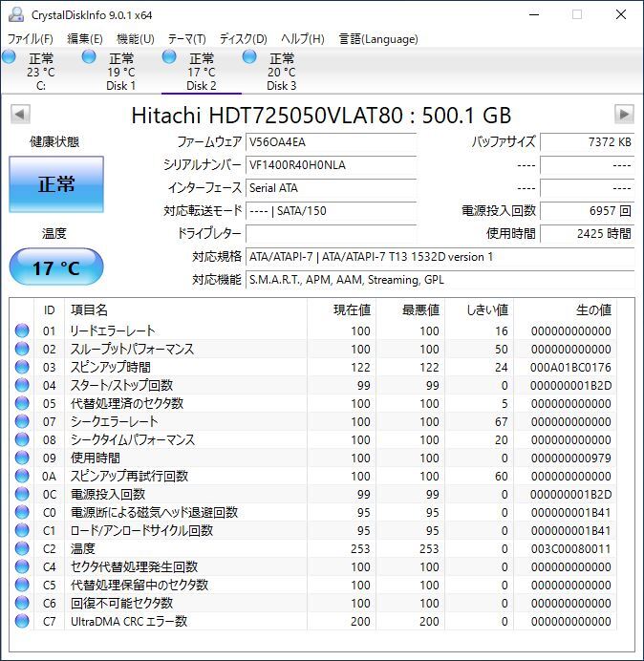
Task: Select the Disk 3 status tab
Action: point(281,72)
